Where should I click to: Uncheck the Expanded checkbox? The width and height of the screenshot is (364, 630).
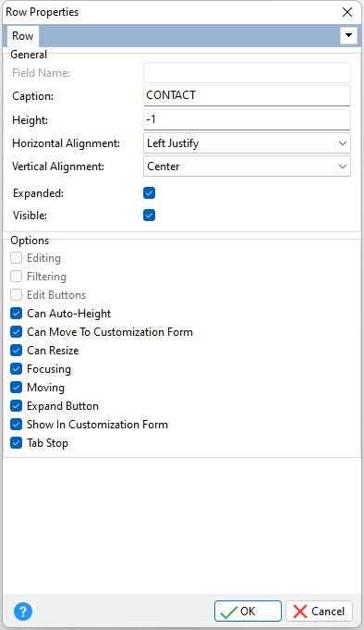pos(150,193)
